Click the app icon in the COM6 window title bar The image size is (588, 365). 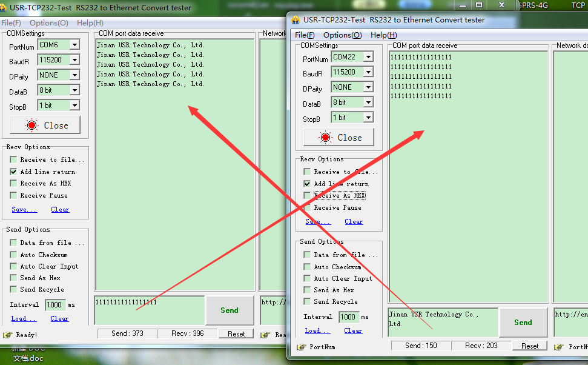[3, 8]
